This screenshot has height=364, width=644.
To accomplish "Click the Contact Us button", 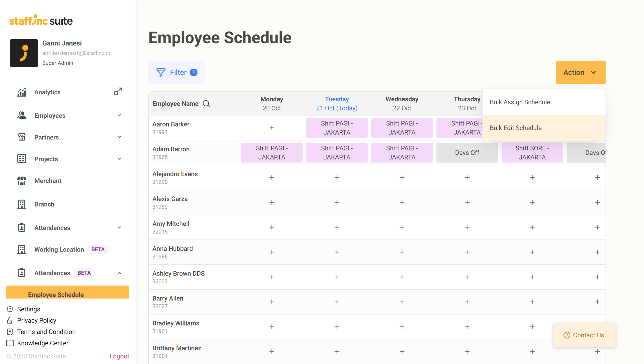I will [x=584, y=335].
